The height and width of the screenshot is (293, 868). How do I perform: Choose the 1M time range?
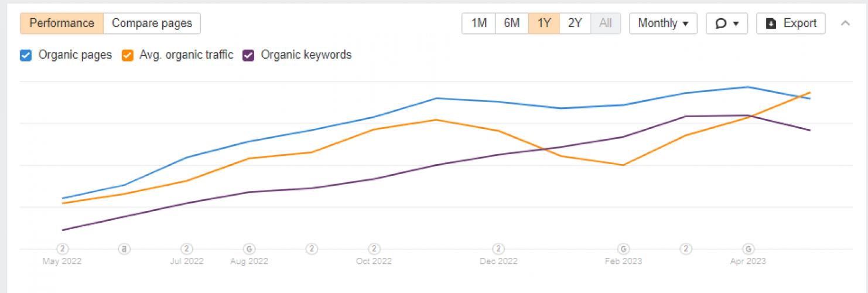[479, 23]
